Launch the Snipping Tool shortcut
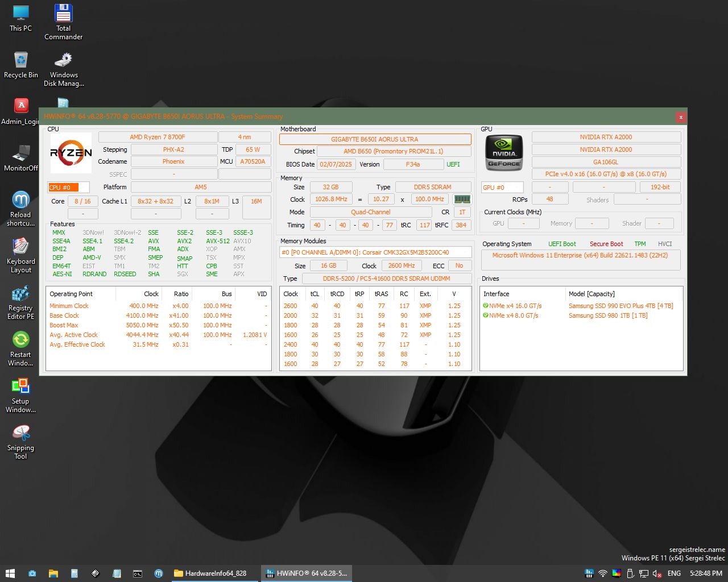Image resolution: width=728 pixels, height=582 pixels. (21, 442)
